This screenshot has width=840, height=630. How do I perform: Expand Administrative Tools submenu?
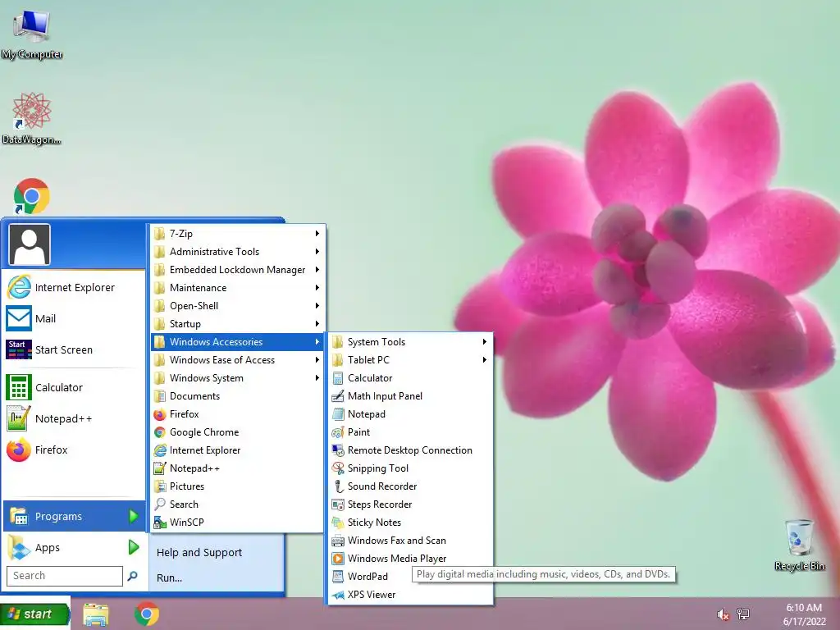click(x=237, y=251)
